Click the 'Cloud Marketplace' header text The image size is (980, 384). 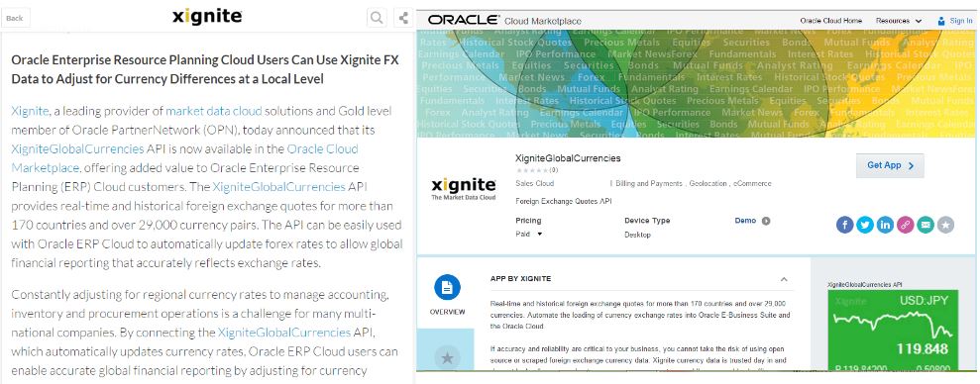click(x=542, y=21)
